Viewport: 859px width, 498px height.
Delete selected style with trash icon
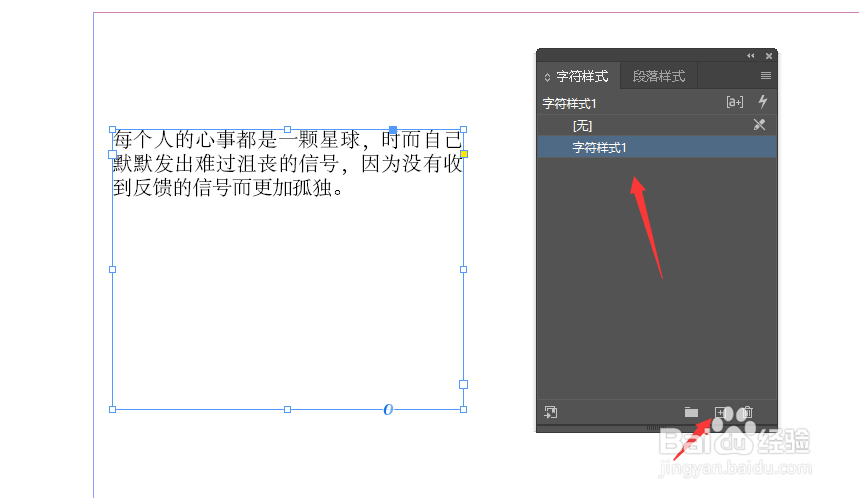point(748,412)
